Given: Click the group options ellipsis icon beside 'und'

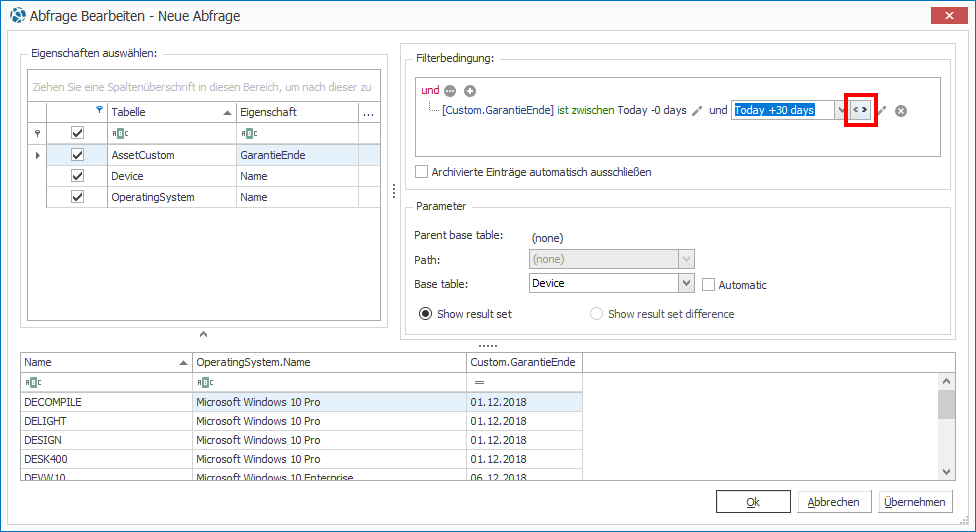Looking at the screenshot, I should pyautogui.click(x=450, y=91).
